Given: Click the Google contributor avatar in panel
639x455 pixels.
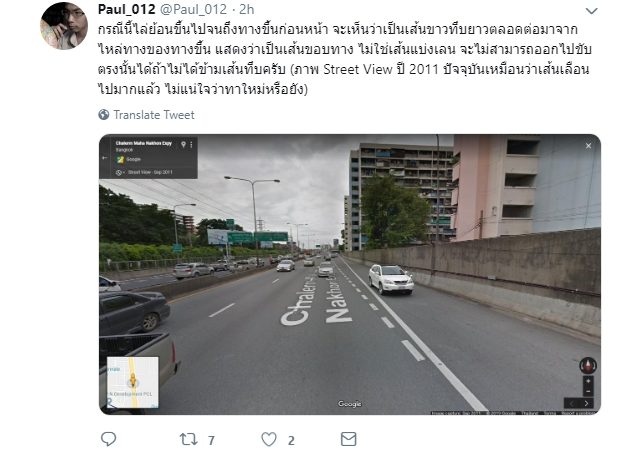Looking at the screenshot, I should pyautogui.click(x=120, y=159).
